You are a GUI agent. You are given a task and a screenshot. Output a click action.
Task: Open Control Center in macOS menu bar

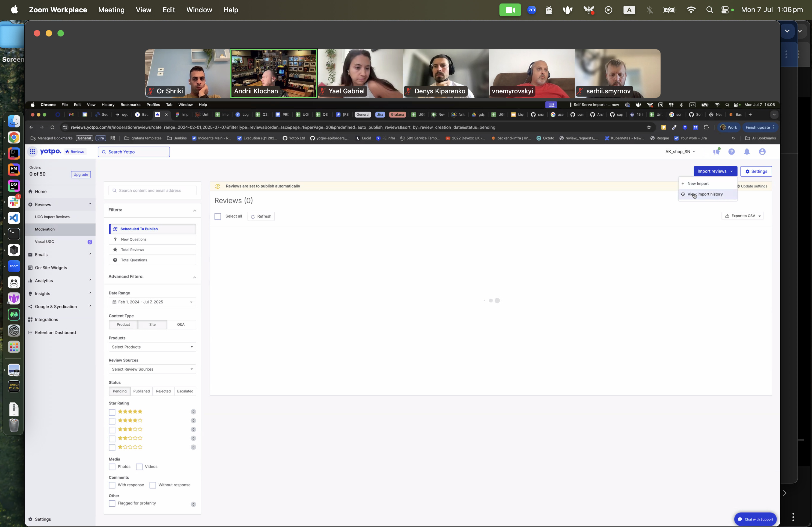(725, 10)
